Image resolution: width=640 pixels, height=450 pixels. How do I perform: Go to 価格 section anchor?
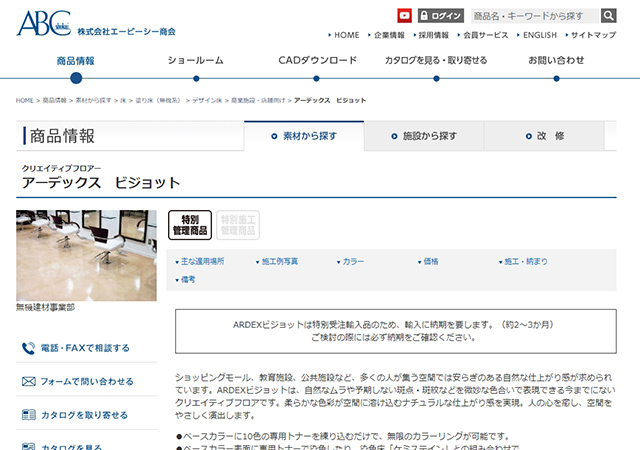click(x=430, y=261)
